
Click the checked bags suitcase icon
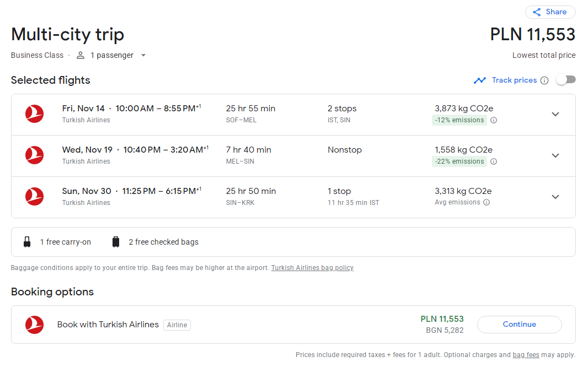(x=116, y=242)
